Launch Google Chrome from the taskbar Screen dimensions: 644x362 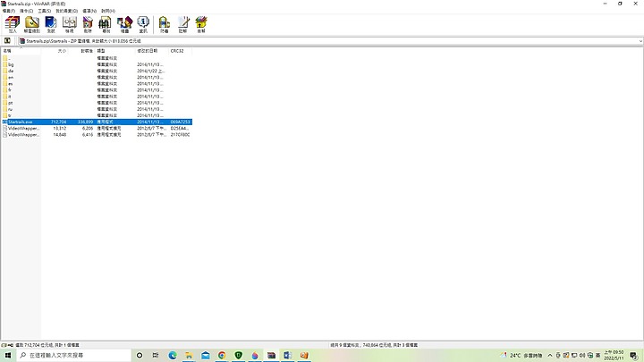click(x=222, y=355)
